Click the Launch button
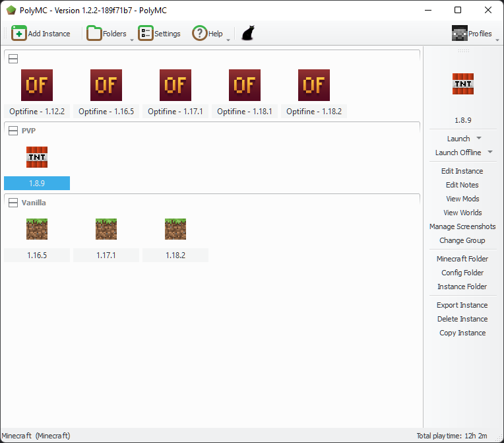 pos(458,139)
